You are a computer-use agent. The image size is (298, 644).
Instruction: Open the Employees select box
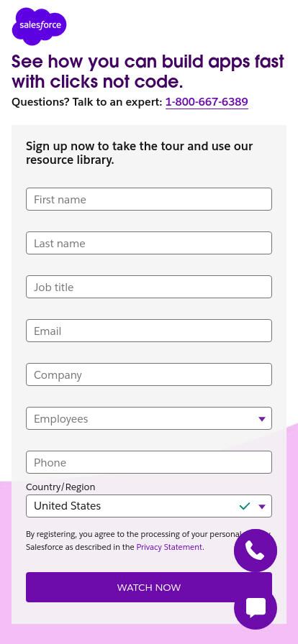tap(149, 418)
